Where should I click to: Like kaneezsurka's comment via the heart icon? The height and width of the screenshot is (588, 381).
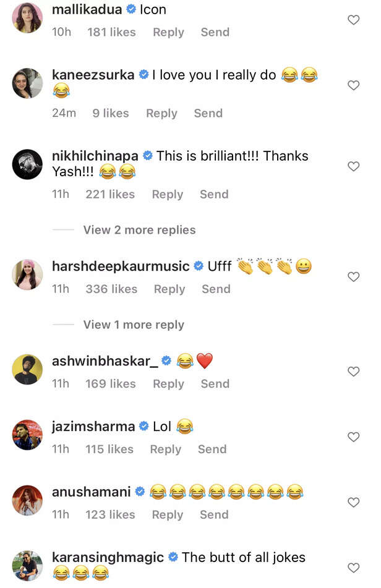point(353,85)
